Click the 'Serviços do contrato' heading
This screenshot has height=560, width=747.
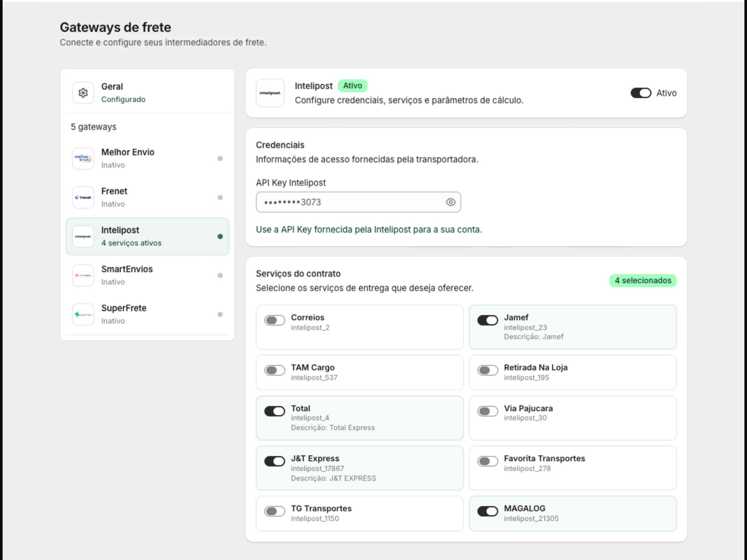298,274
